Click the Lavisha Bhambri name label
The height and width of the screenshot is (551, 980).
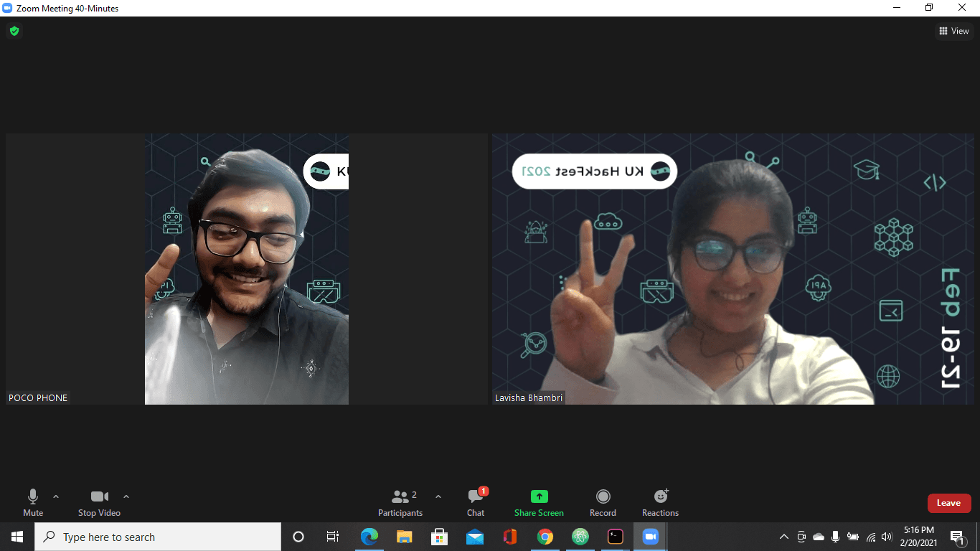click(529, 397)
